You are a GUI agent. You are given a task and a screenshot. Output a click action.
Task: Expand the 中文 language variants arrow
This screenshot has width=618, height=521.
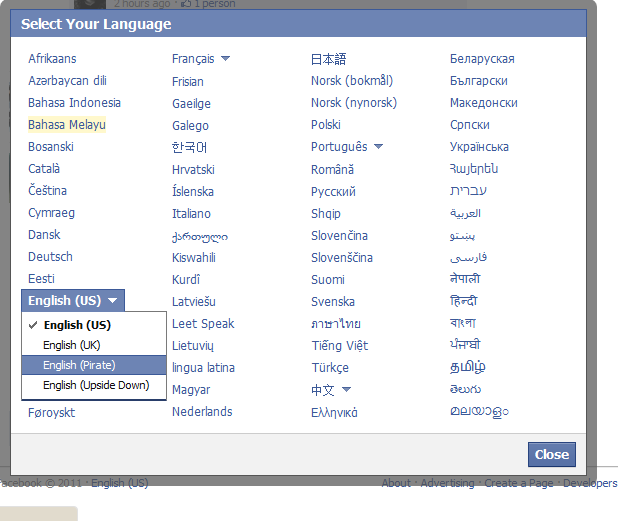[346, 389]
